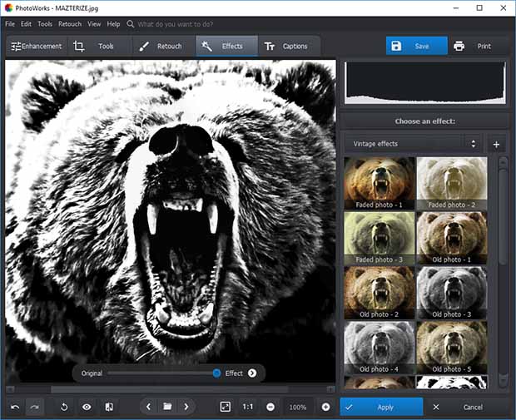
Task: Open the Tools menu in menu bar
Action: [x=45, y=24]
